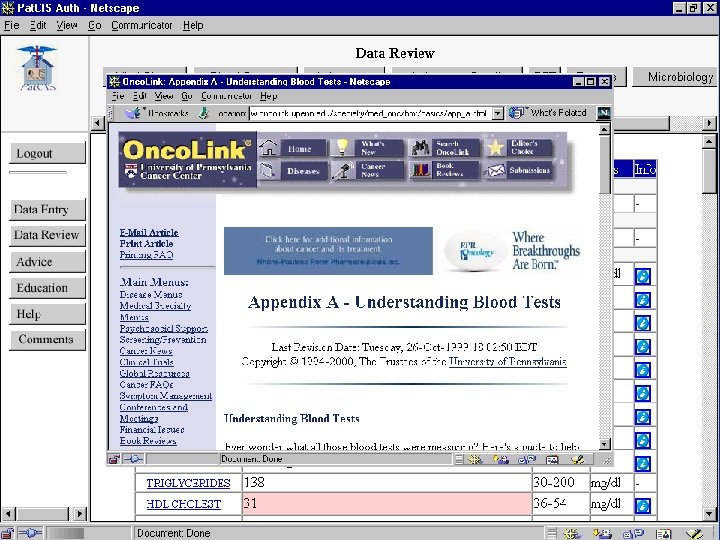
Task: Open Symptom Management link
Action: pos(166,396)
